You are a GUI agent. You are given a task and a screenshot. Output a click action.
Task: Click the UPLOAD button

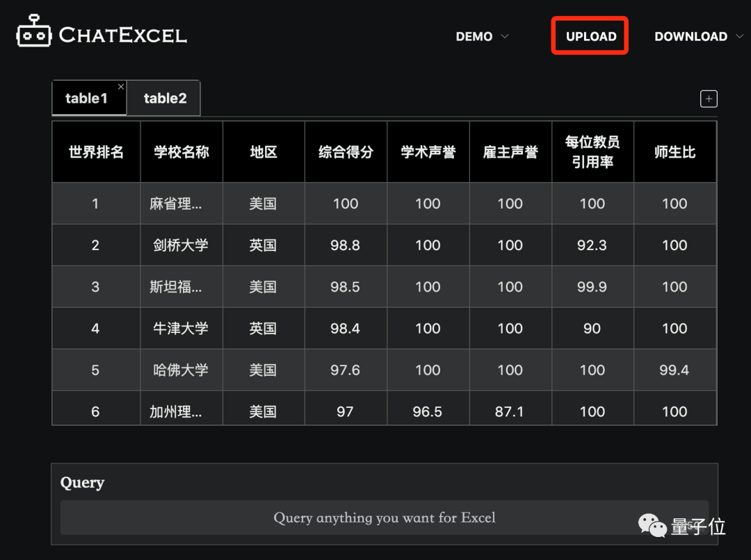589,35
